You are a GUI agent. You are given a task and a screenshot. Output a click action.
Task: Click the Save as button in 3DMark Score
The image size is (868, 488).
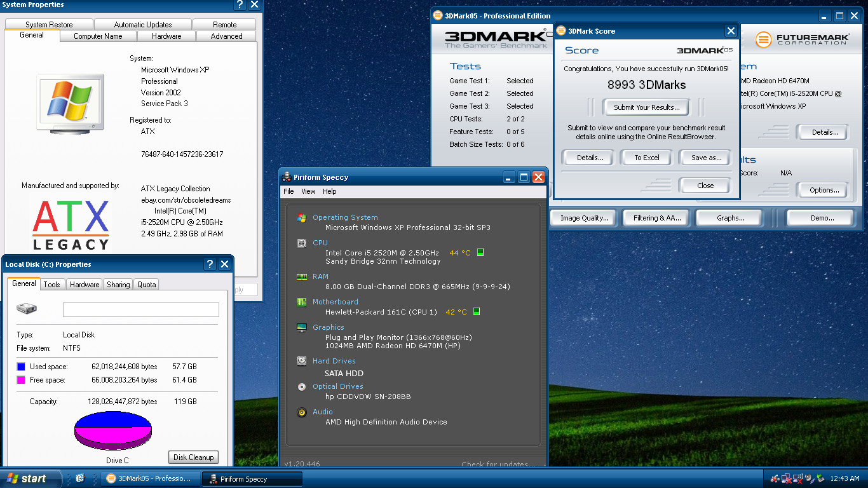pos(706,158)
